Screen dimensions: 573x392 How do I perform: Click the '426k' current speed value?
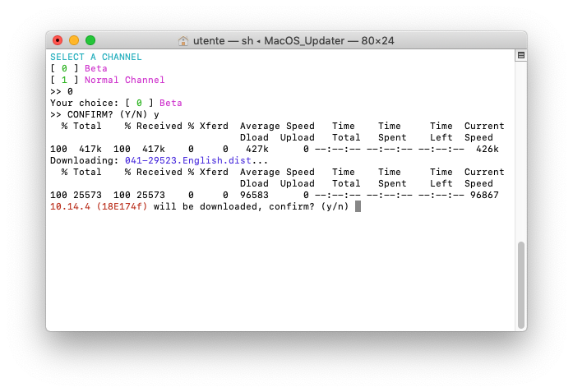pyautogui.click(x=488, y=149)
